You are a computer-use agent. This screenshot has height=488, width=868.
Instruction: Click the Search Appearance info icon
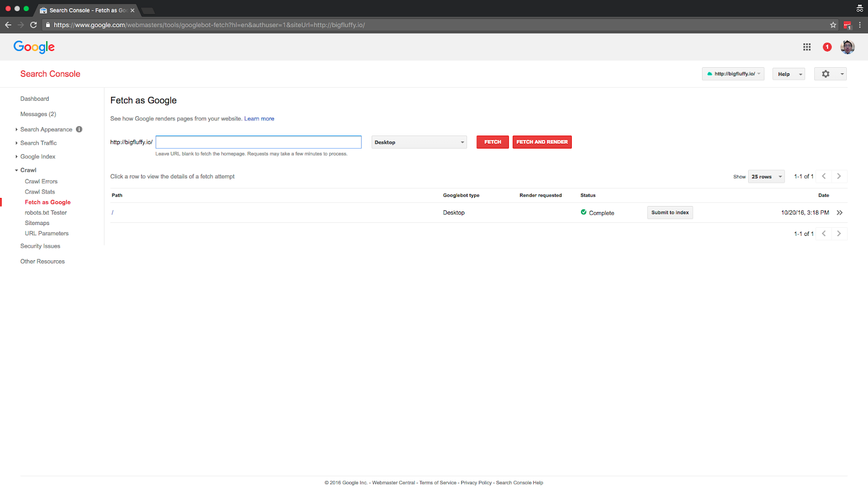click(x=79, y=130)
